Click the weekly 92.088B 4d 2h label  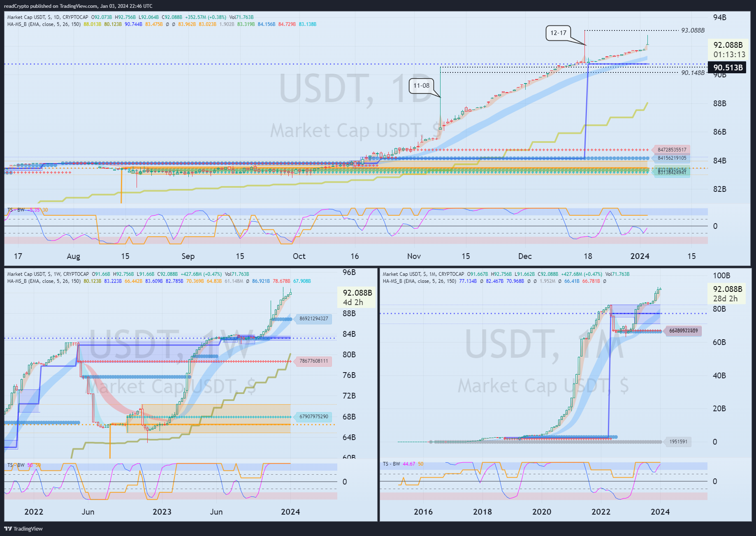coord(357,297)
